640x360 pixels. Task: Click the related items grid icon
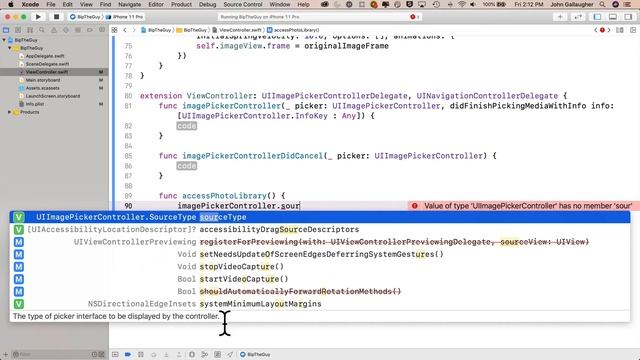point(115,30)
